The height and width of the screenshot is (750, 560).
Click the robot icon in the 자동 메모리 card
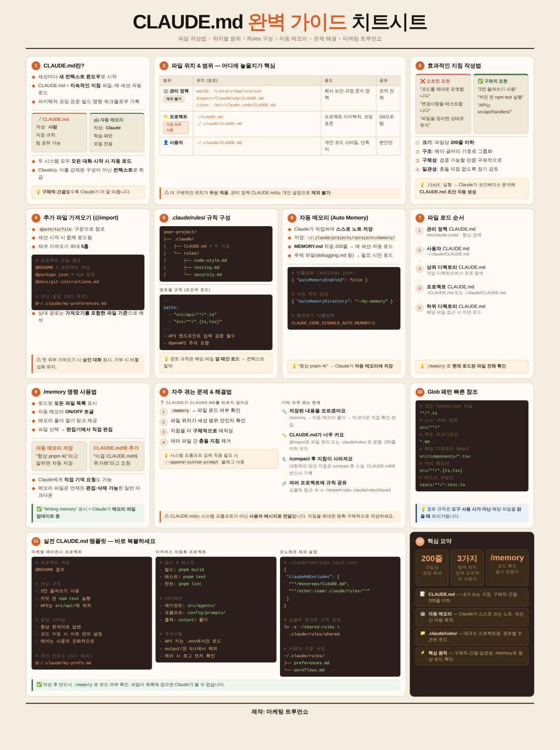coord(96,119)
